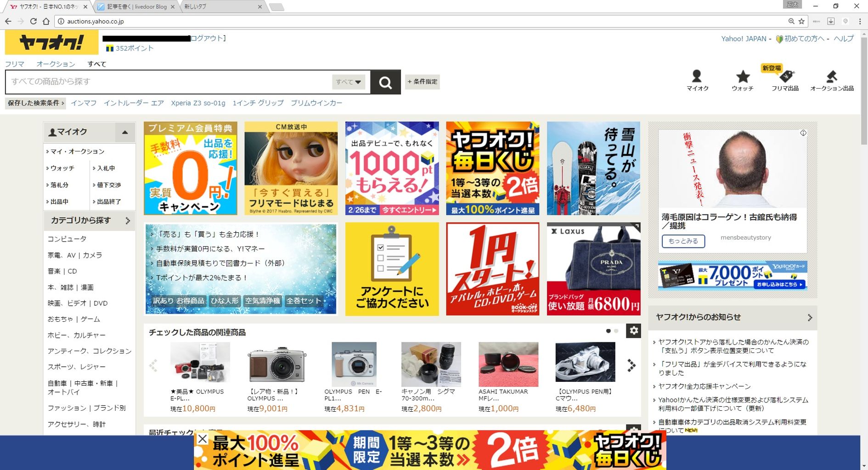This screenshot has width=868, height=470.
Task: Click the 空気清浄機 tag button
Action: point(263,301)
